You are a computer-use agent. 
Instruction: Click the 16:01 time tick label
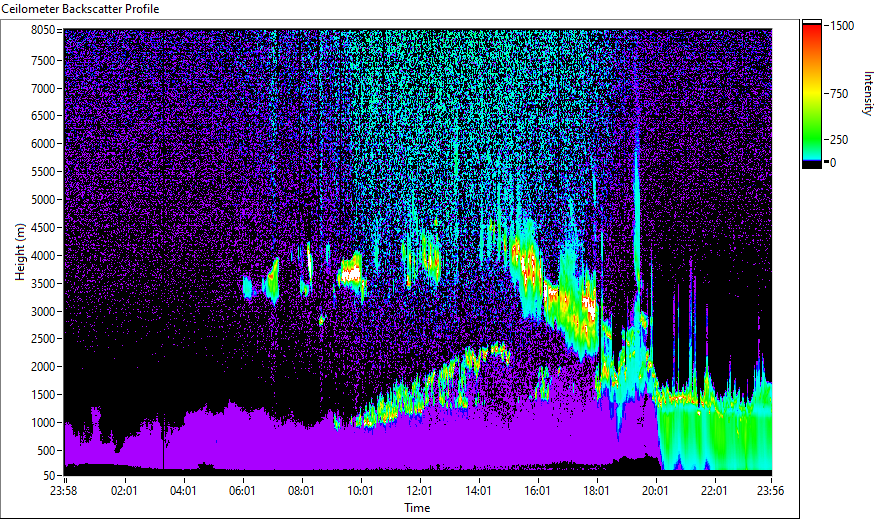coord(537,491)
